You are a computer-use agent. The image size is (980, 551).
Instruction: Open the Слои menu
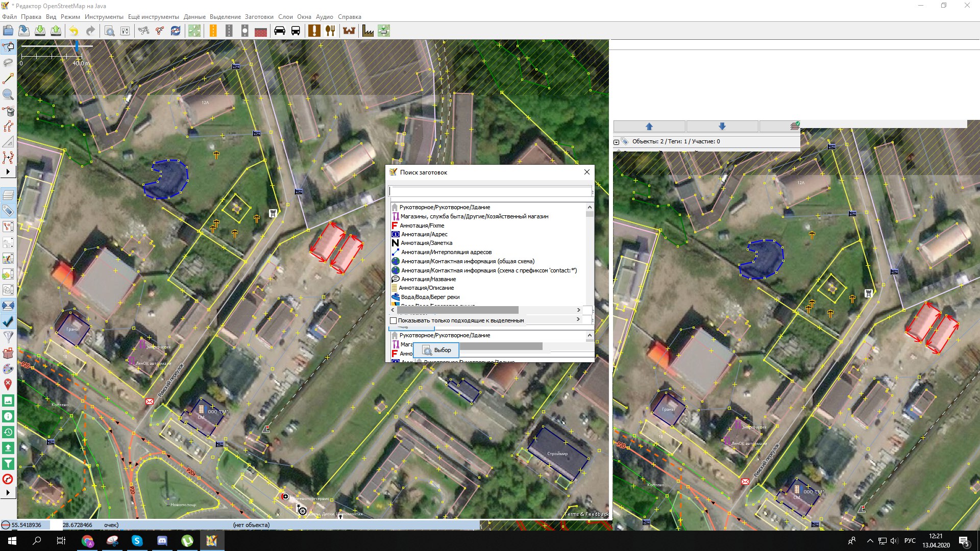285,17
